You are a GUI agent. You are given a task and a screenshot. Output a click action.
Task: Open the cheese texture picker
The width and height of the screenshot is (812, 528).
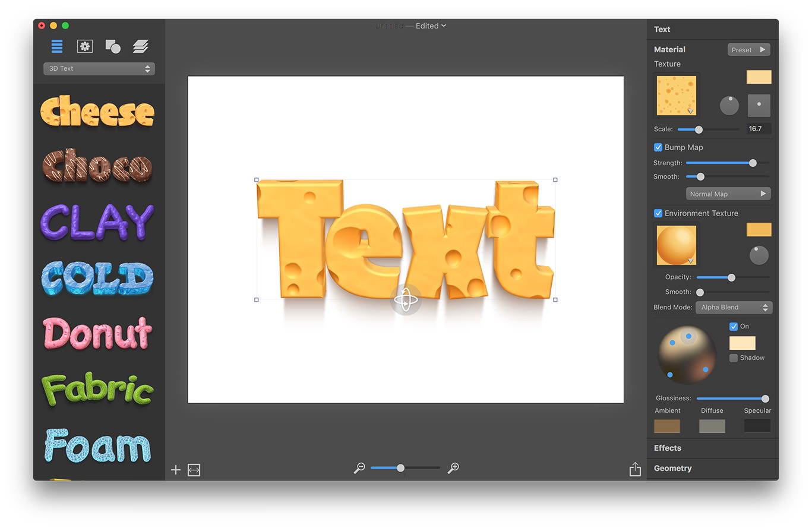pos(677,96)
